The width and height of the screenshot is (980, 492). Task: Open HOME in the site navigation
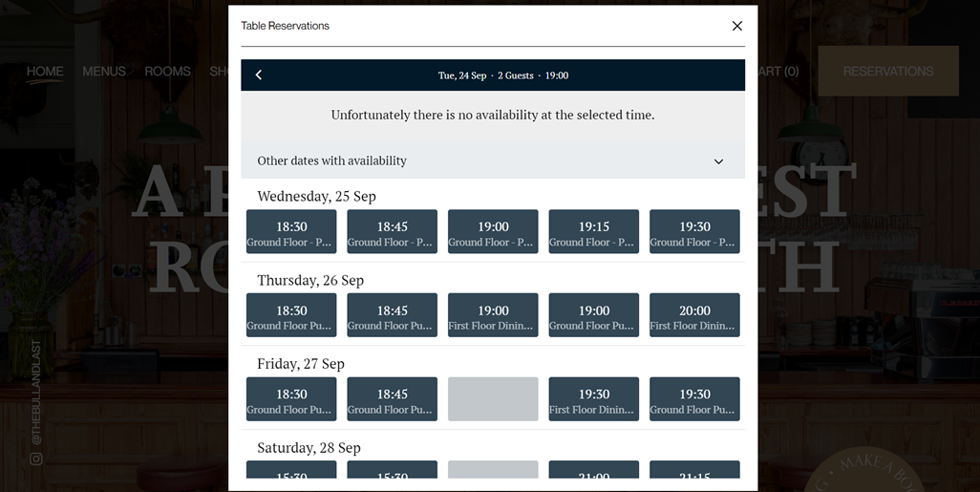[45, 72]
